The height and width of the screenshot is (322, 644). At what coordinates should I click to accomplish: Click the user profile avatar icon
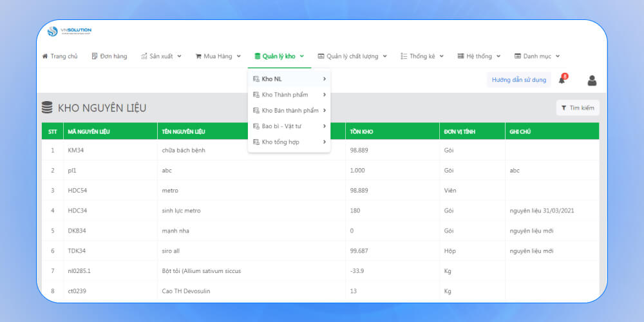[592, 80]
